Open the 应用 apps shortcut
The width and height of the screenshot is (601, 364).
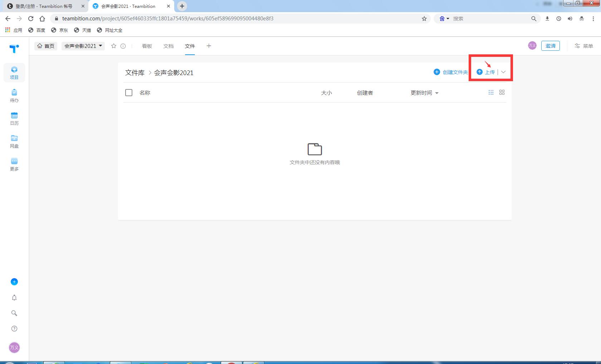[x=14, y=30]
